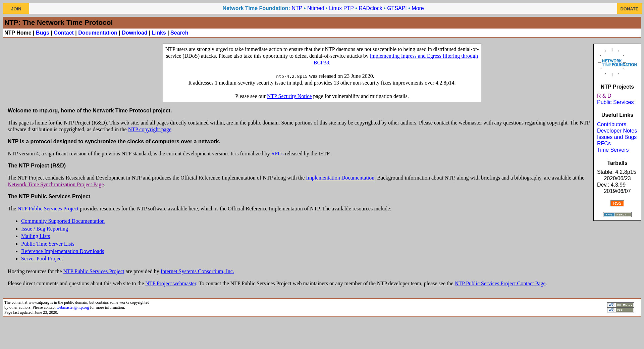Click the webmaster@ntp.org email link
Viewport: 644px width, 349px height.
click(x=73, y=307)
